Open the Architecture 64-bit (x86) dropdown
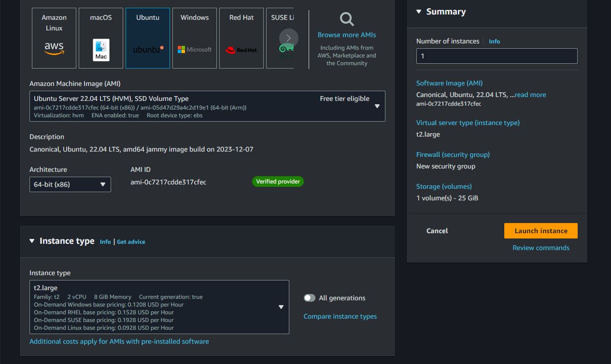The width and height of the screenshot is (611, 364). click(70, 184)
